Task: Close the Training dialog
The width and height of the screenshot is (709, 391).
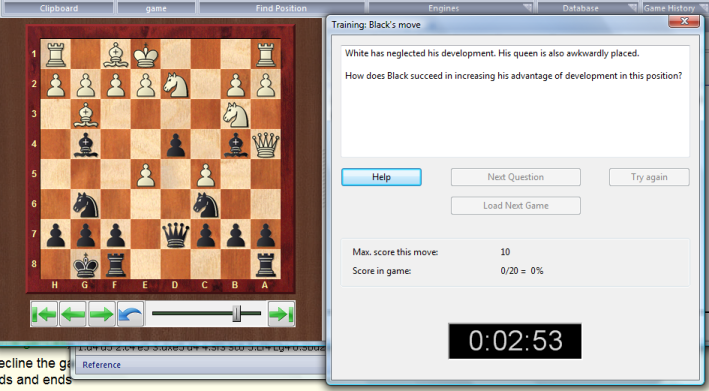Action: (x=684, y=21)
